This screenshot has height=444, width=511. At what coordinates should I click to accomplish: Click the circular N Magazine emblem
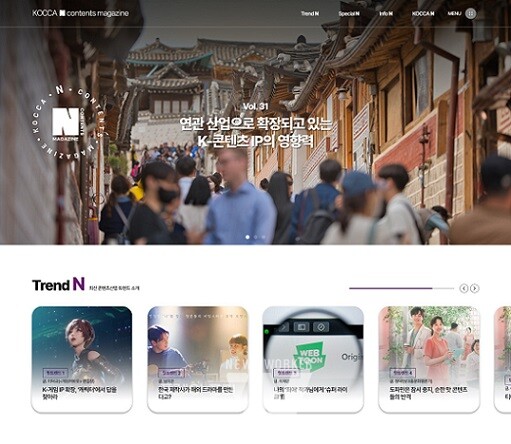point(66,122)
